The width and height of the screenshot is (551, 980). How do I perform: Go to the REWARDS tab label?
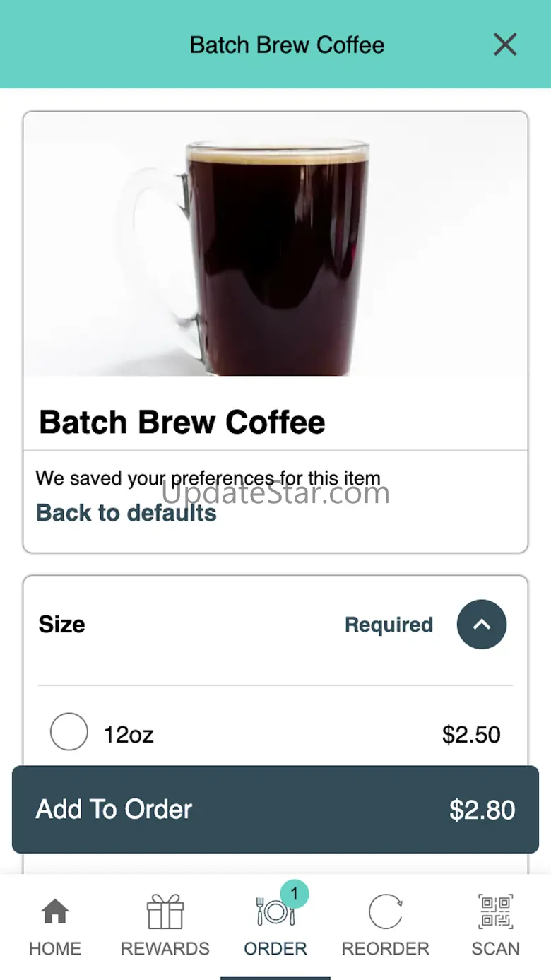(x=165, y=948)
